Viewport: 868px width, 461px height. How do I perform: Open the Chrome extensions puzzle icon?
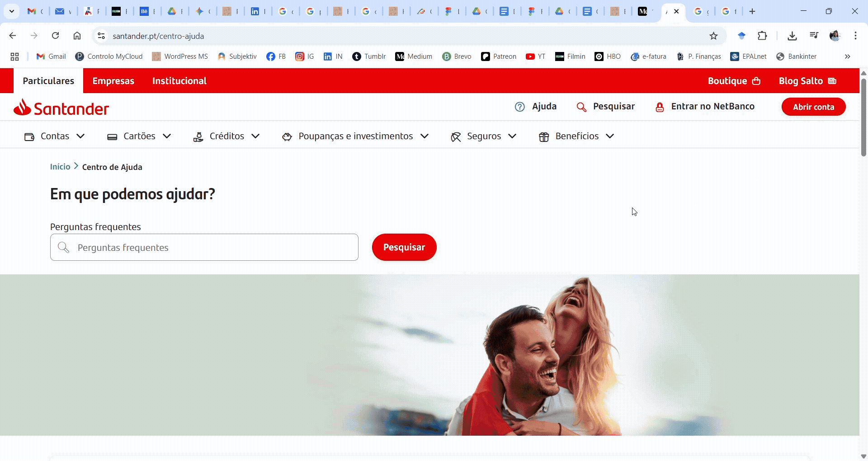click(x=762, y=36)
